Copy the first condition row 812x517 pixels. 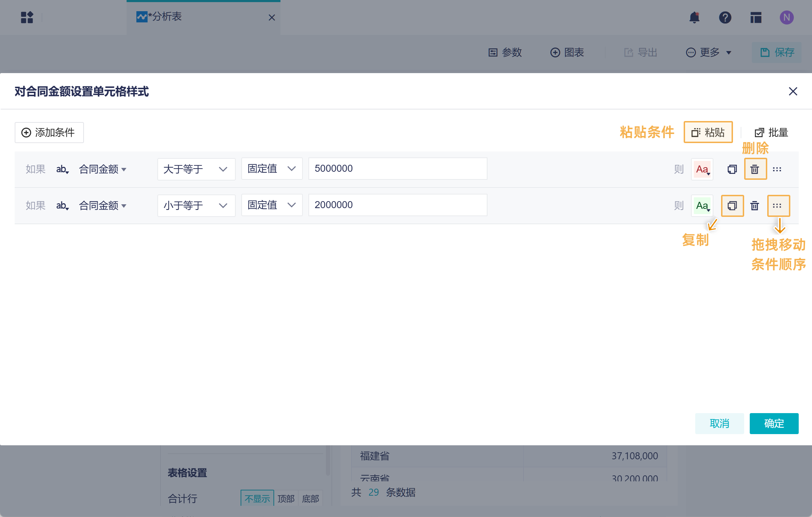click(732, 169)
